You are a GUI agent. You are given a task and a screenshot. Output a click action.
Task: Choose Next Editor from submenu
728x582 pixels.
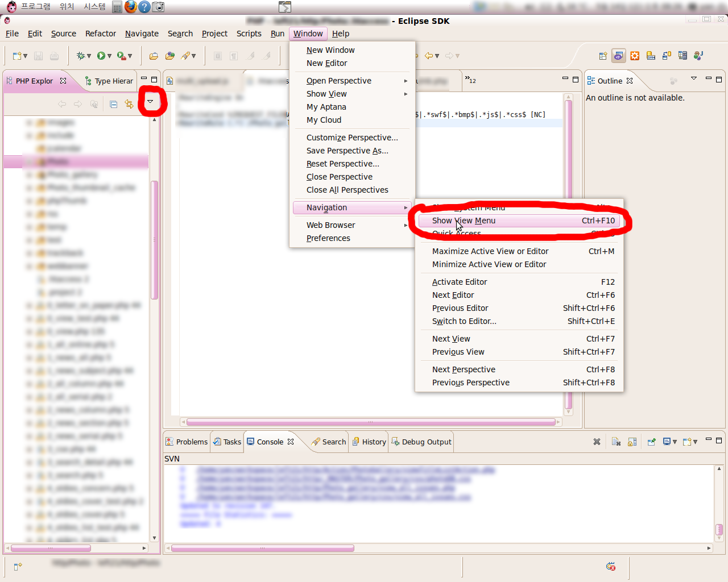pyautogui.click(x=520, y=295)
